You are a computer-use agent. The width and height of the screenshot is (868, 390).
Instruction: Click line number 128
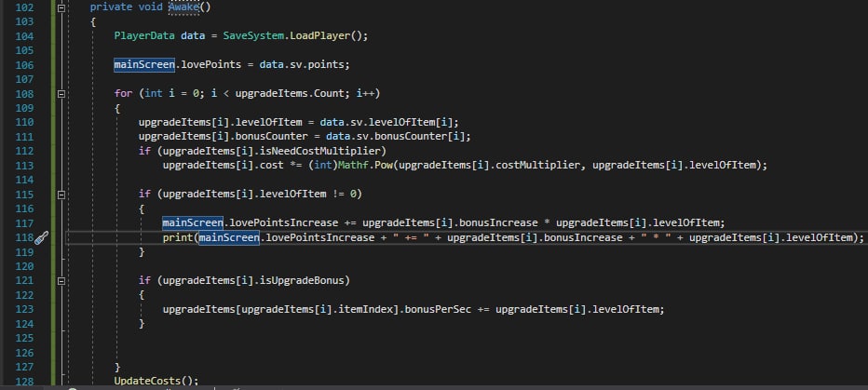pos(22,381)
